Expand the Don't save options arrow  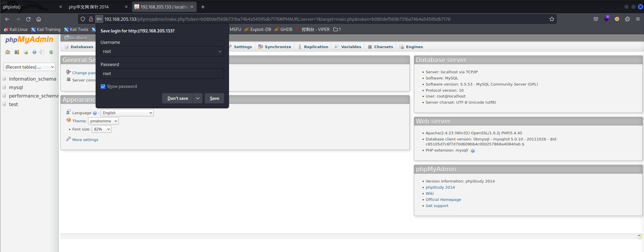pyautogui.click(x=198, y=98)
